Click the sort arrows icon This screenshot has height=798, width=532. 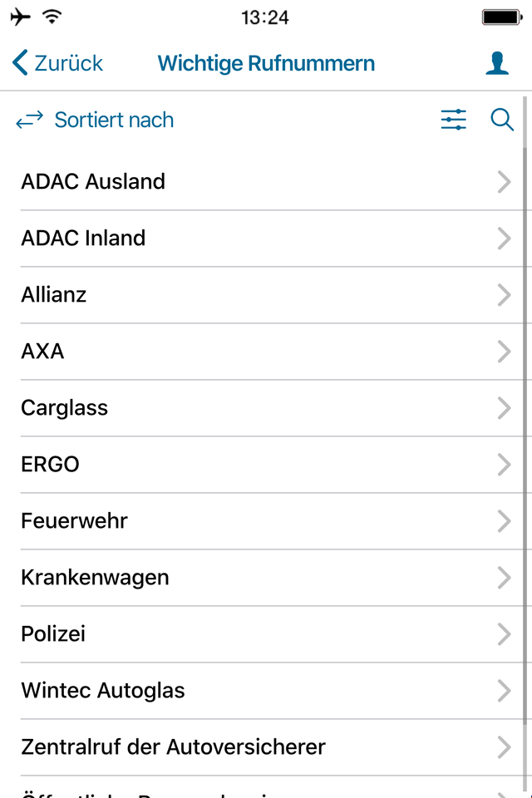coord(30,120)
